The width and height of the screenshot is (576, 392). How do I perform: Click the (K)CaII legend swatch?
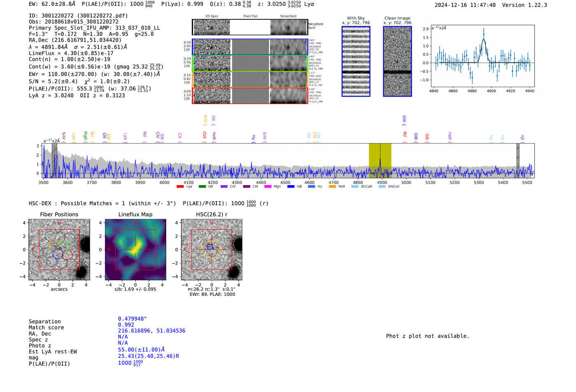(355, 187)
